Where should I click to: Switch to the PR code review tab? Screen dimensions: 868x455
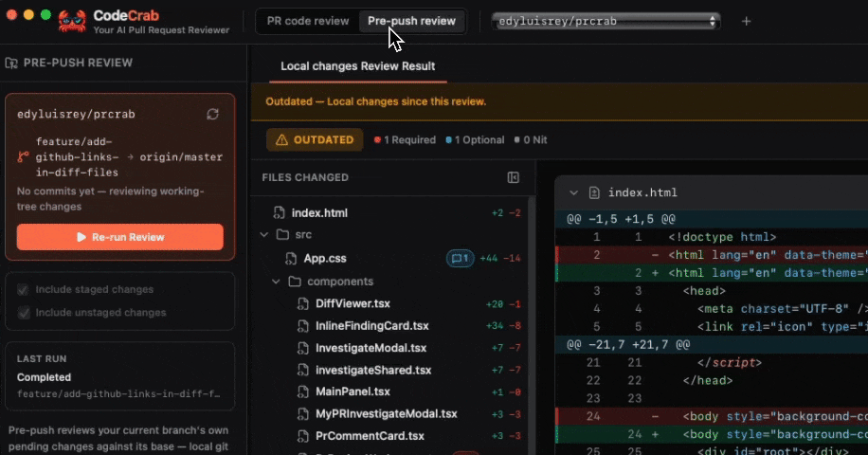tap(308, 21)
